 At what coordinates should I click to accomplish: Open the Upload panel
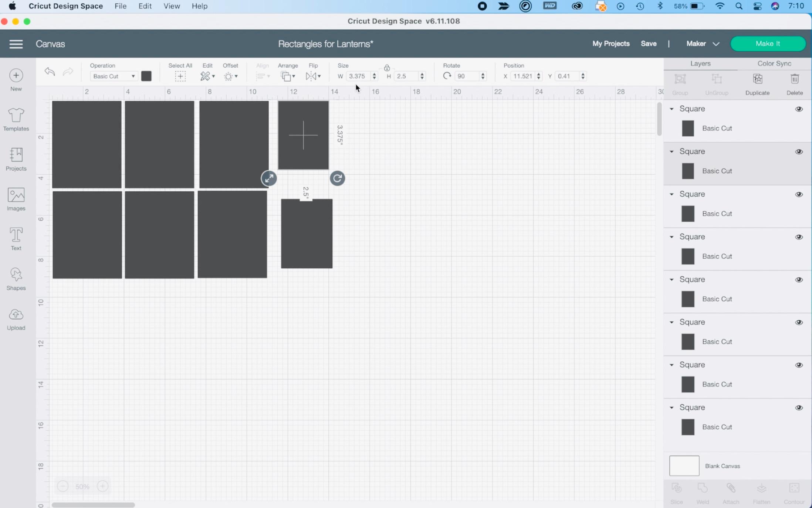16,318
